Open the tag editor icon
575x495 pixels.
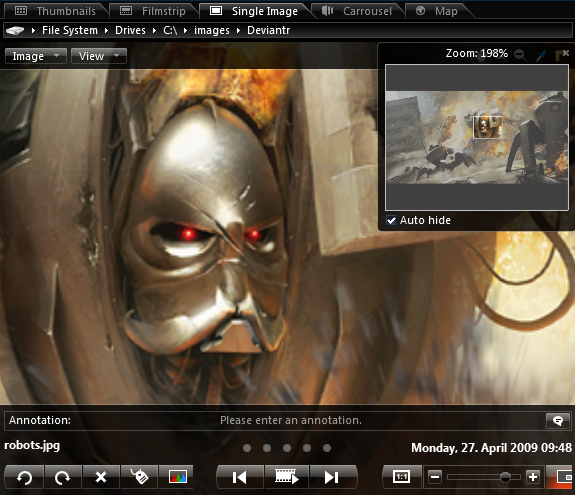(x=139, y=477)
